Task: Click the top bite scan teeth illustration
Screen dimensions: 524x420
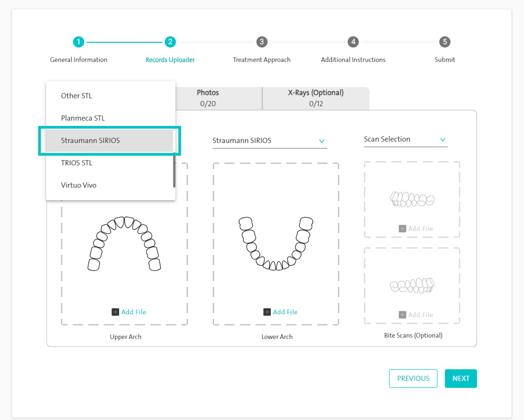Action: coord(412,199)
